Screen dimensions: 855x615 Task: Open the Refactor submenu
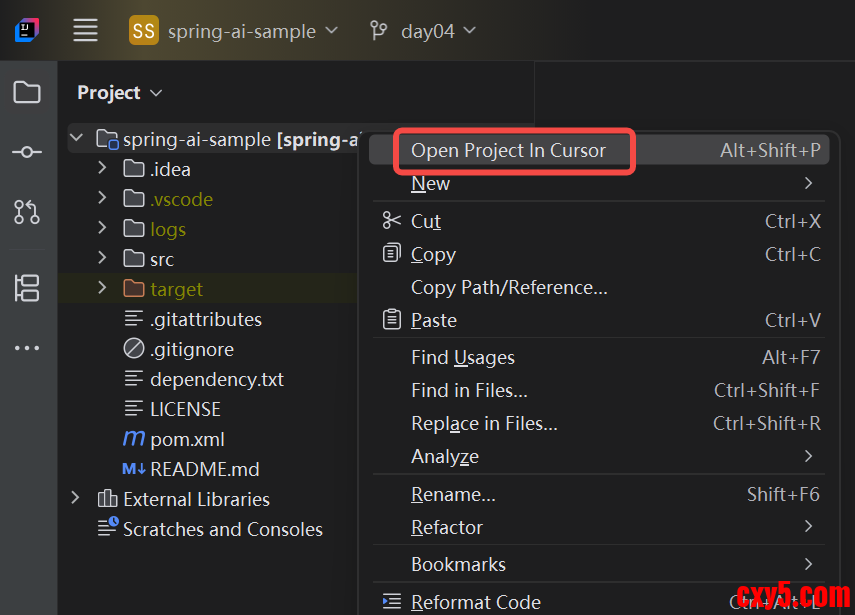[447, 527]
